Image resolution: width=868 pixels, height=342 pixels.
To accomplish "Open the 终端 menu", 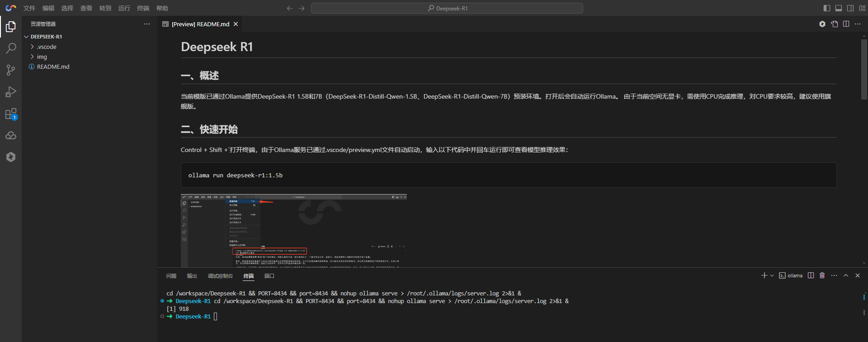I will click(143, 8).
